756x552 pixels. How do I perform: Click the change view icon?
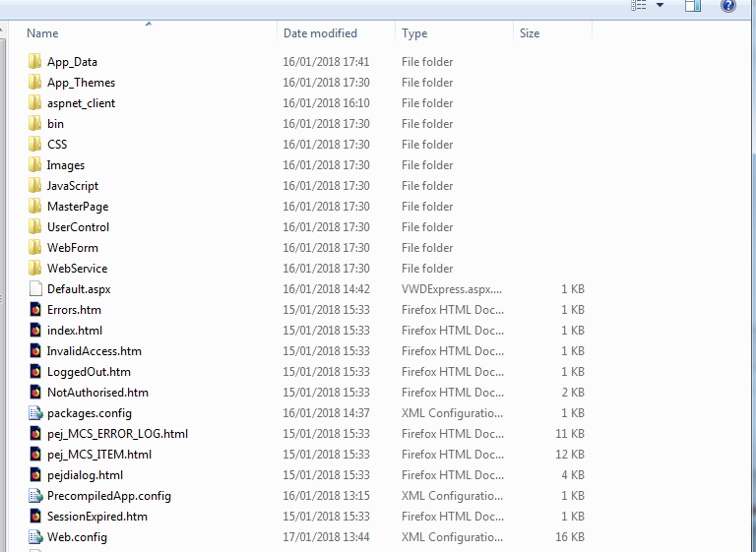click(638, 5)
